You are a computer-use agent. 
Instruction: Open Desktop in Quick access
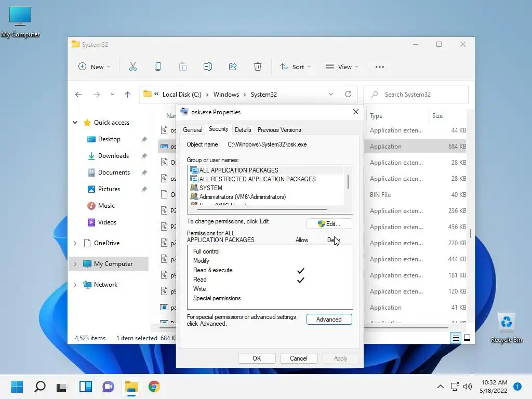click(109, 139)
